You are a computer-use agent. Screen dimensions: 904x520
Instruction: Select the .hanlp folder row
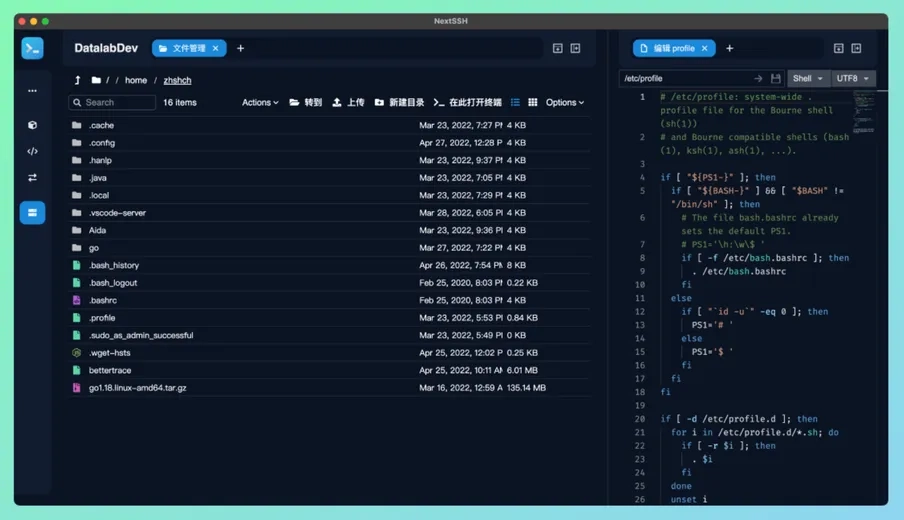point(330,160)
